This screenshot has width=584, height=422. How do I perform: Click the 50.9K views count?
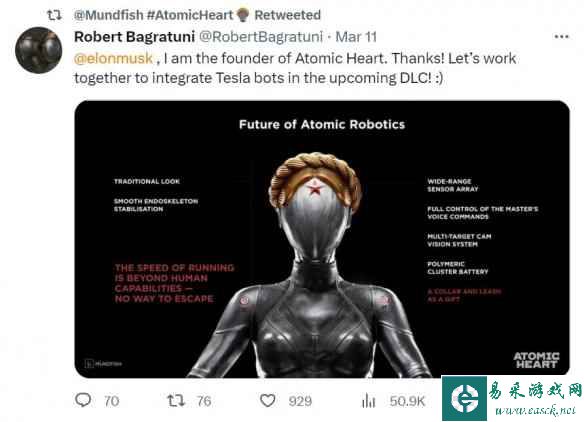(407, 401)
